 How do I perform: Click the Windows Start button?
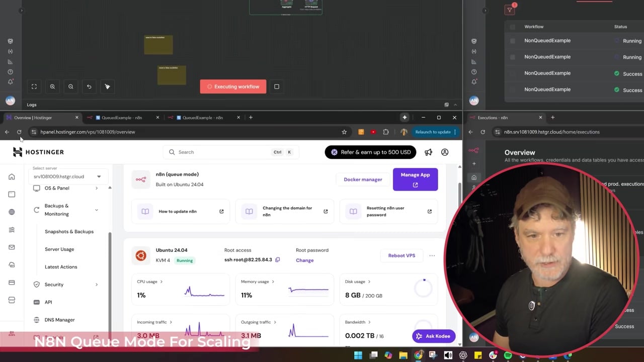click(x=358, y=355)
